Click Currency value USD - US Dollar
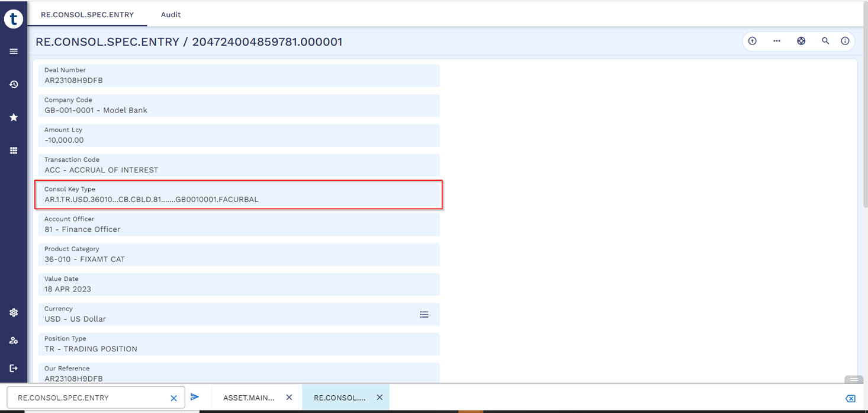 pyautogui.click(x=75, y=319)
